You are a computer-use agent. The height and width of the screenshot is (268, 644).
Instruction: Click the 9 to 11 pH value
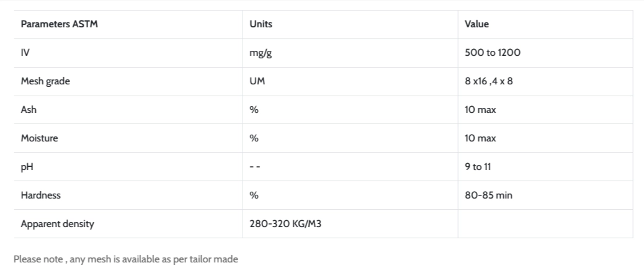(x=478, y=167)
